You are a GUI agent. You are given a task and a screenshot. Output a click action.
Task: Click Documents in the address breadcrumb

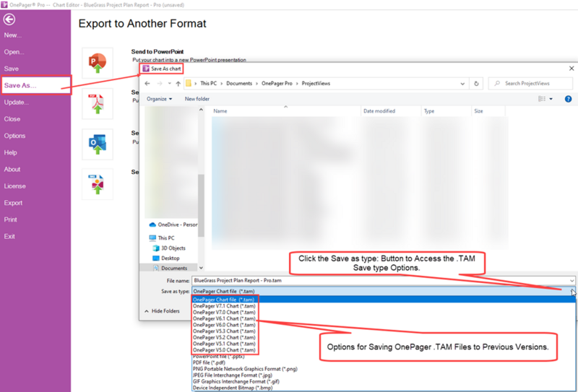tap(239, 84)
